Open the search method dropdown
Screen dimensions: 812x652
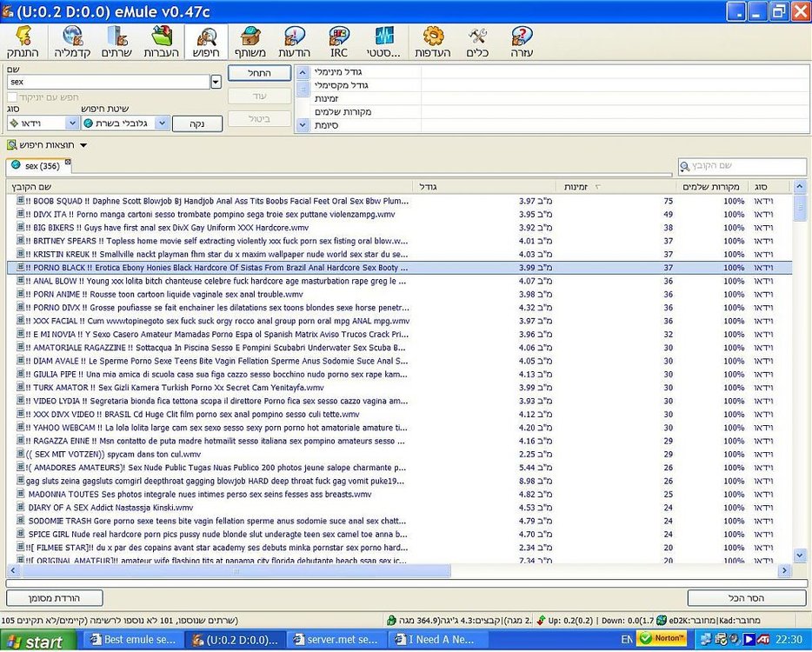click(x=162, y=123)
